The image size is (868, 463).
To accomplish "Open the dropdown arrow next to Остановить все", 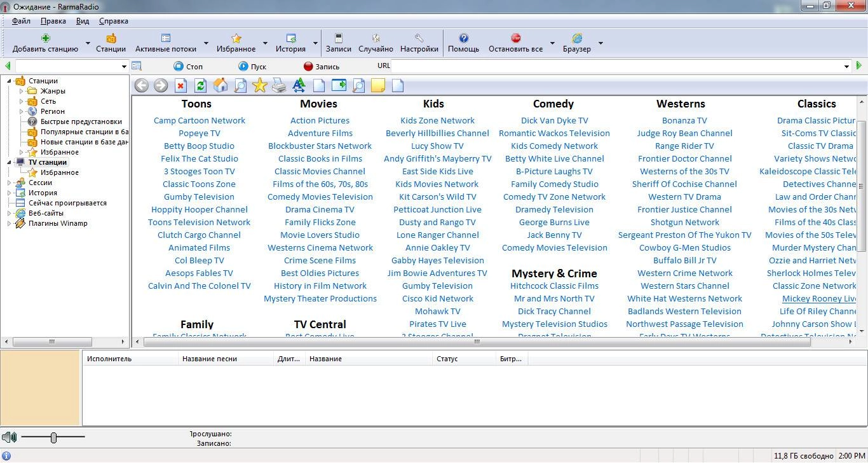I will [552, 43].
